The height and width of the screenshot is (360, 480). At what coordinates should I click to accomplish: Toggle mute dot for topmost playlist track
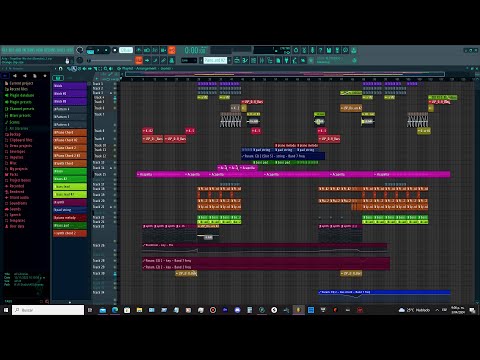point(115,84)
